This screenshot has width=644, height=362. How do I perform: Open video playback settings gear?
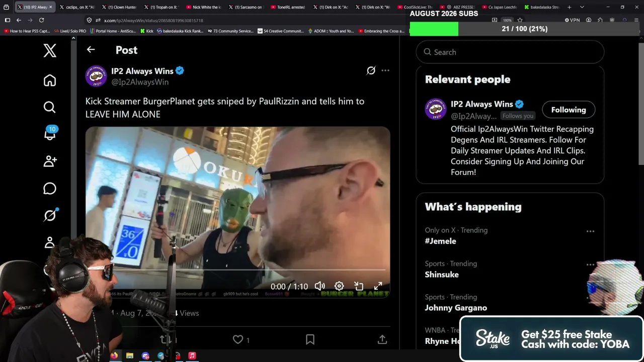(x=339, y=286)
